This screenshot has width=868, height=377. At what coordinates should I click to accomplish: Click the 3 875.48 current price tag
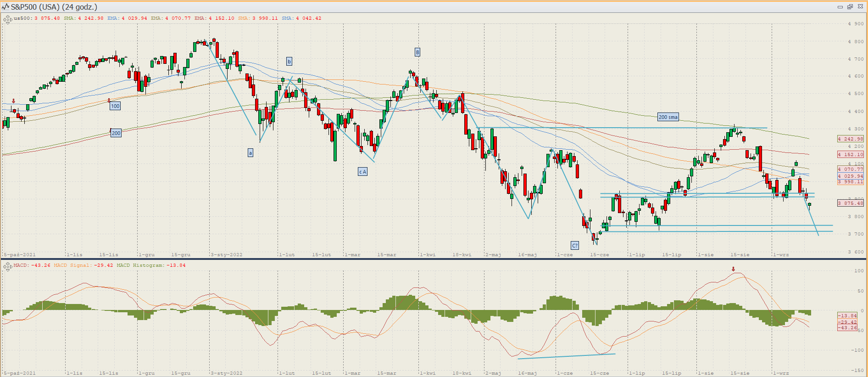[850, 203]
